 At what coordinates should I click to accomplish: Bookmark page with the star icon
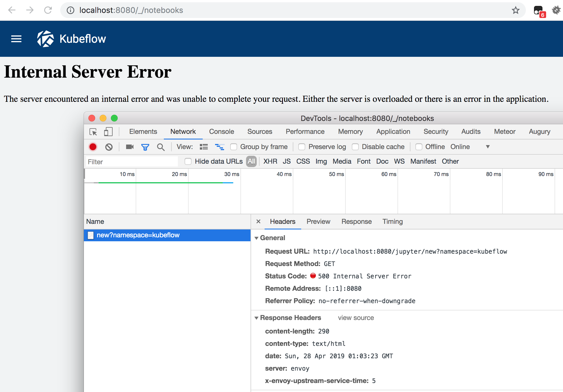[515, 10]
